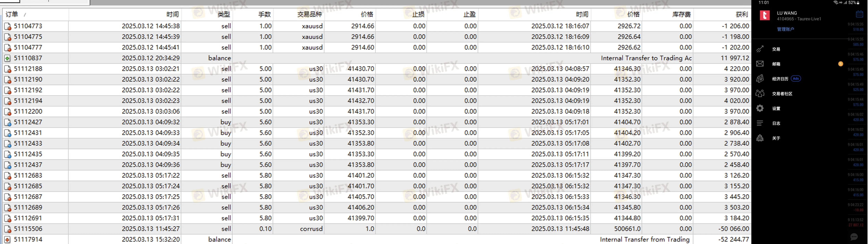This screenshot has height=244, width=868.
Task: Open the 经济日历 calendar icon
Action: (x=760, y=79)
